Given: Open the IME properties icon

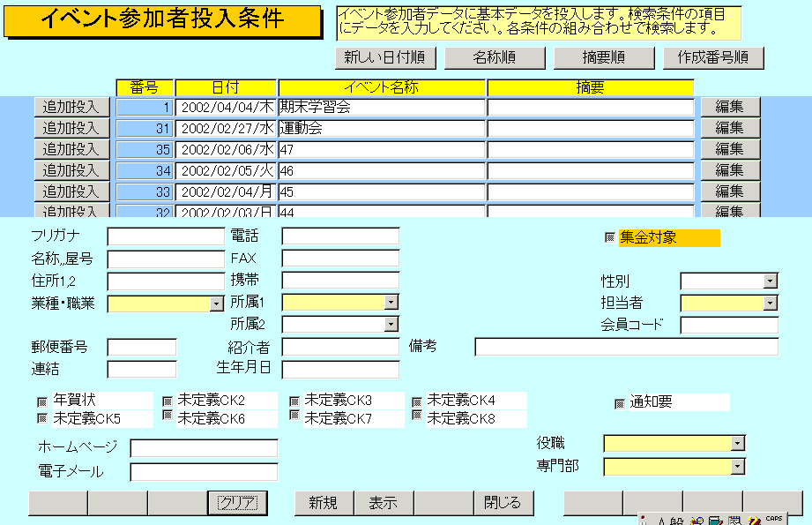Looking at the screenshot, I should (x=734, y=521).
